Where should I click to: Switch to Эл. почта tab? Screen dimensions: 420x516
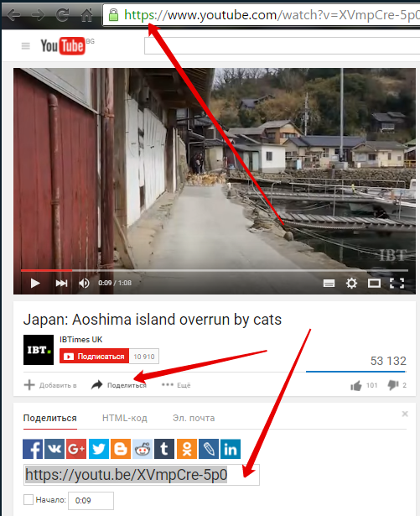pos(194,418)
